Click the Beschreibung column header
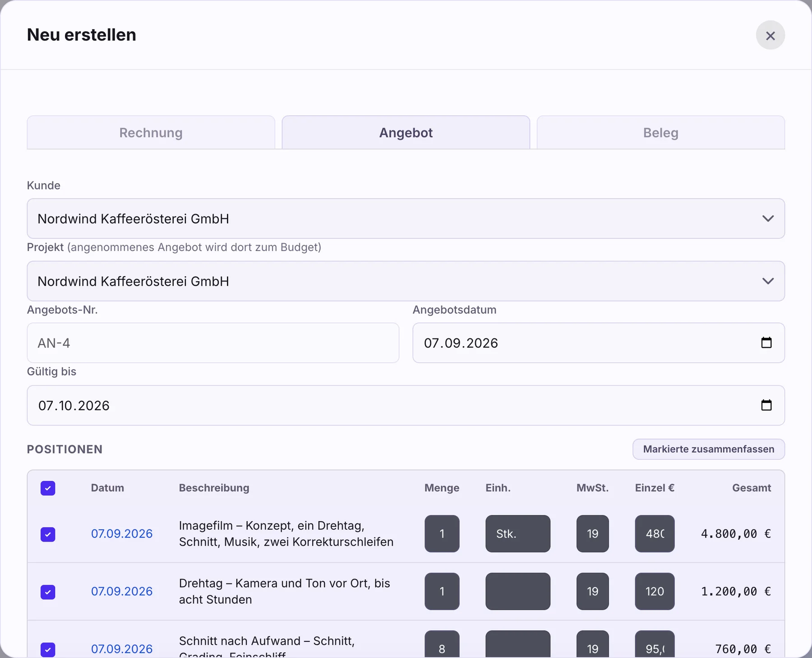 coord(214,488)
